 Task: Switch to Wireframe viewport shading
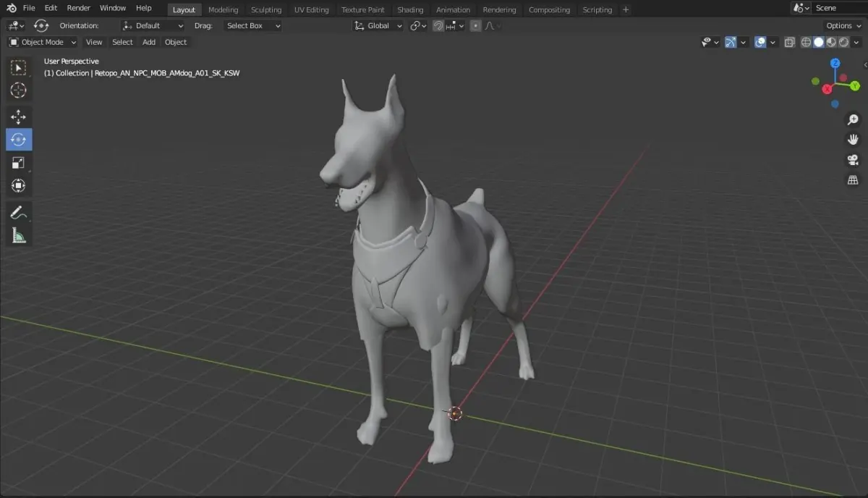coord(806,42)
